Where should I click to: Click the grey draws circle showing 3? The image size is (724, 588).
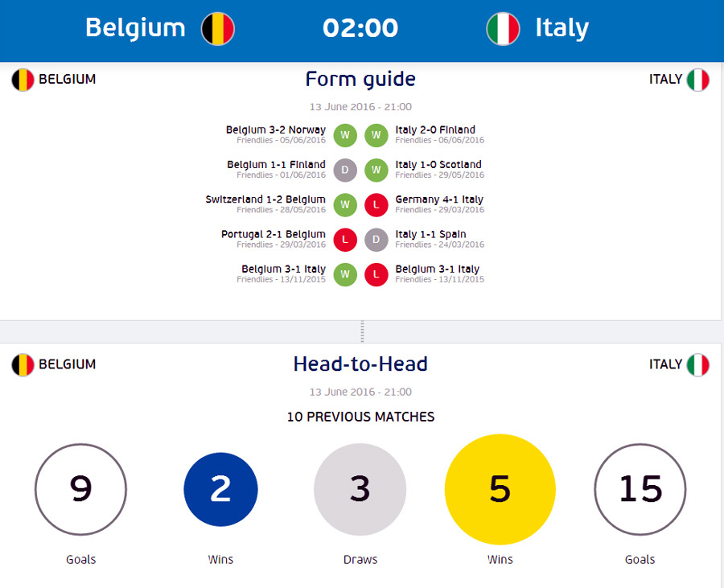point(360,489)
